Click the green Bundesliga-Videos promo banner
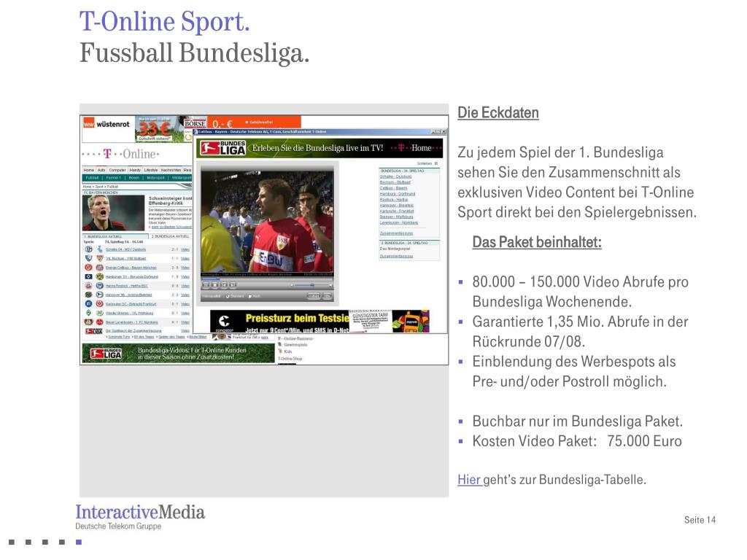The width and height of the screenshot is (747, 560). 178,354
